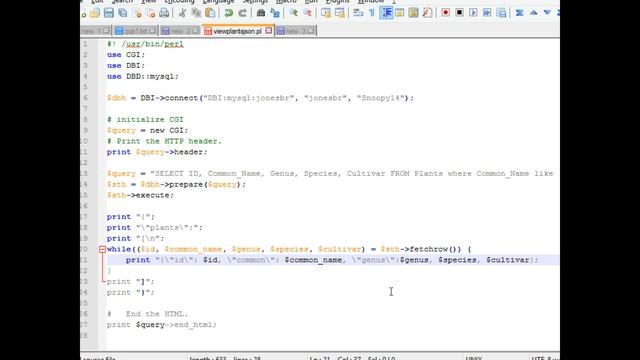
Task: Click the Copy toolbar icon
Action: click(196, 13)
